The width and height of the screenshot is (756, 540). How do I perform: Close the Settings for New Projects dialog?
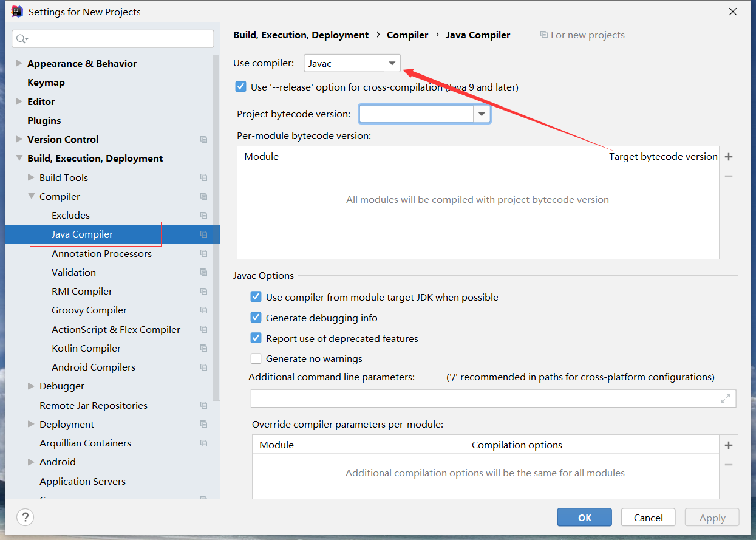(x=733, y=12)
